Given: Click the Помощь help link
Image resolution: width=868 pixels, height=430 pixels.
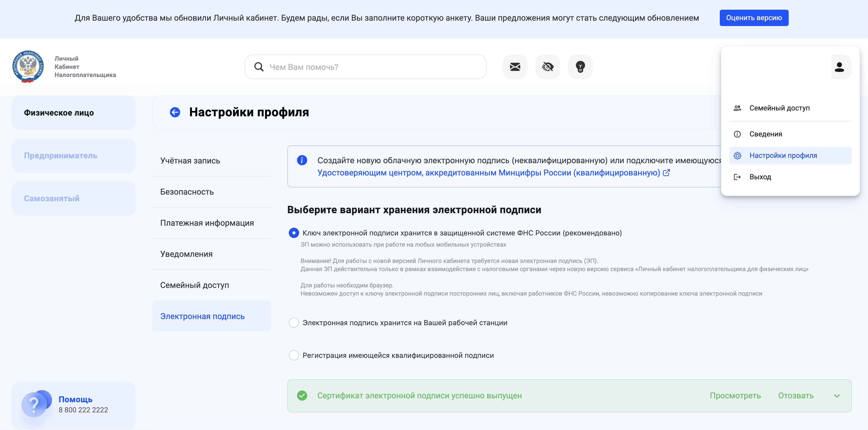Looking at the screenshot, I should click(x=76, y=399).
